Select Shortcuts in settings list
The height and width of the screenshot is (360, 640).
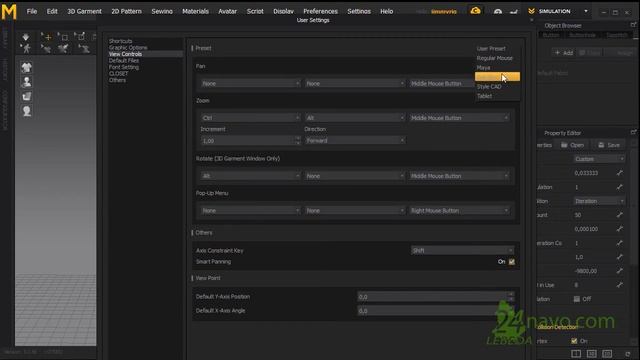(120, 41)
